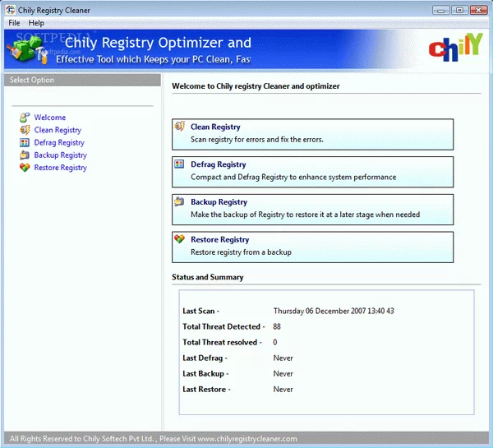Click the Restore Registry sidebar heart icon
The image size is (493, 448).
click(25, 168)
